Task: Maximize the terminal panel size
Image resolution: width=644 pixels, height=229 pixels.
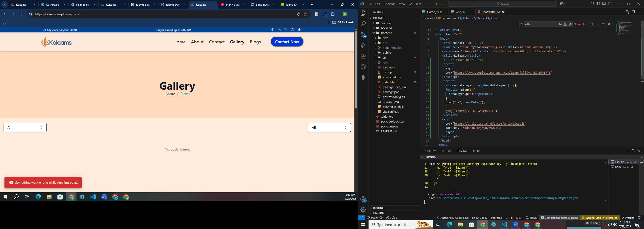Action: point(633,151)
